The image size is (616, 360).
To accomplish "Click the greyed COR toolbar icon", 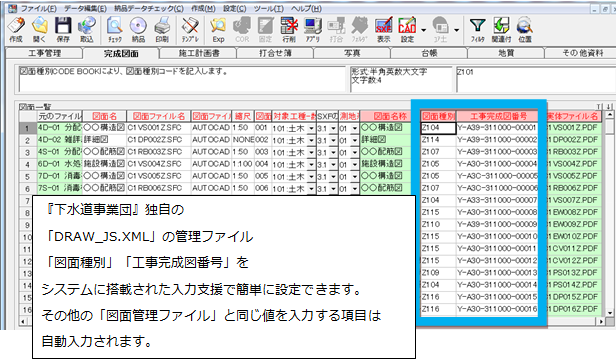I will point(242,29).
